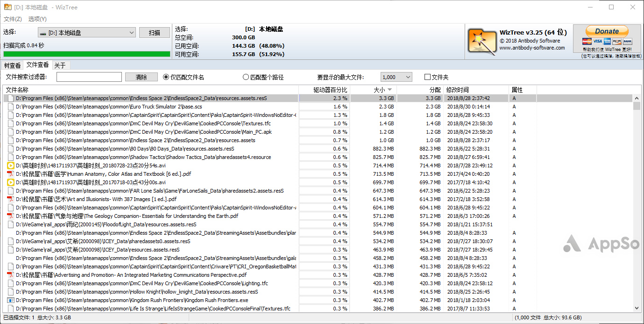Sort by the 驱动器百分比 column header
Viewport: 644px width, 324px height.
tap(325, 90)
